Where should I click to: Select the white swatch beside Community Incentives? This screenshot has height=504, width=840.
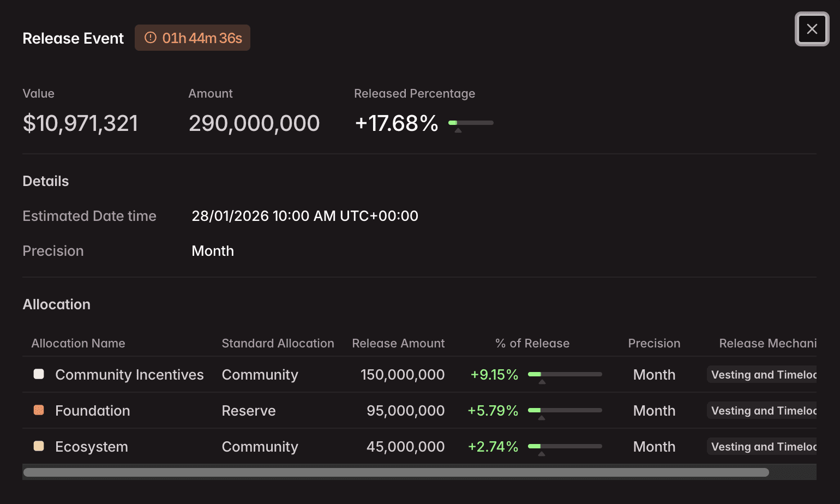coord(38,374)
